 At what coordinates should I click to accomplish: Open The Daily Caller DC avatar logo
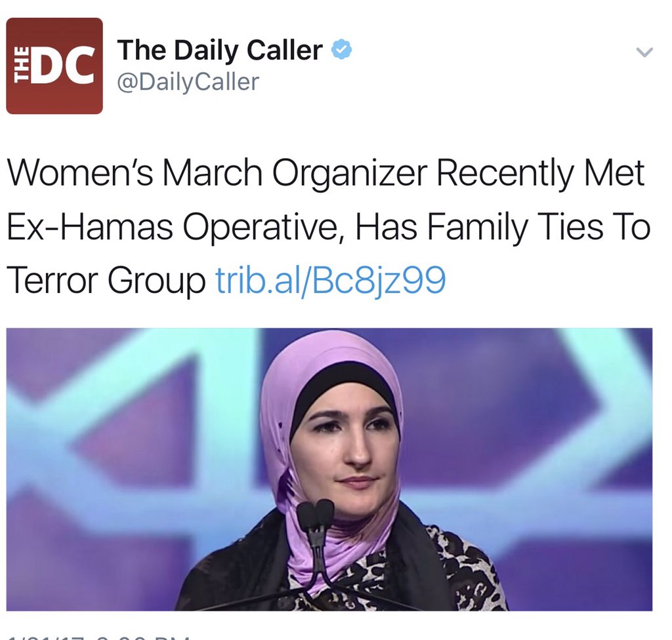(x=54, y=66)
